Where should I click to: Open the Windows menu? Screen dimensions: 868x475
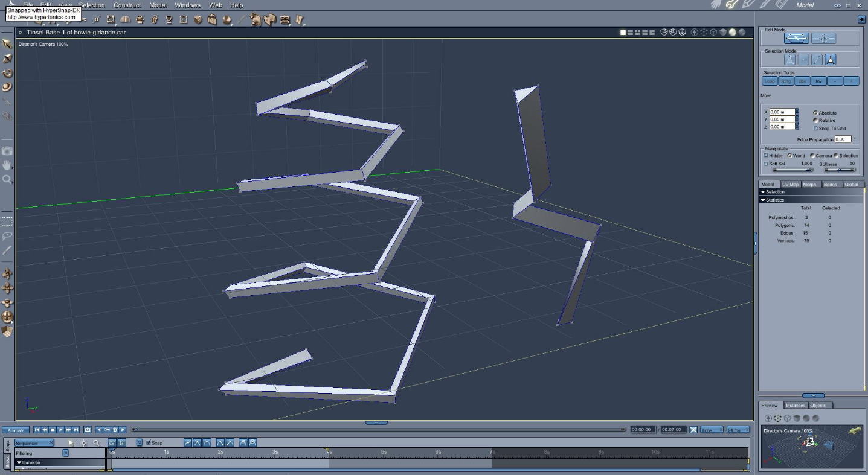[x=187, y=5]
